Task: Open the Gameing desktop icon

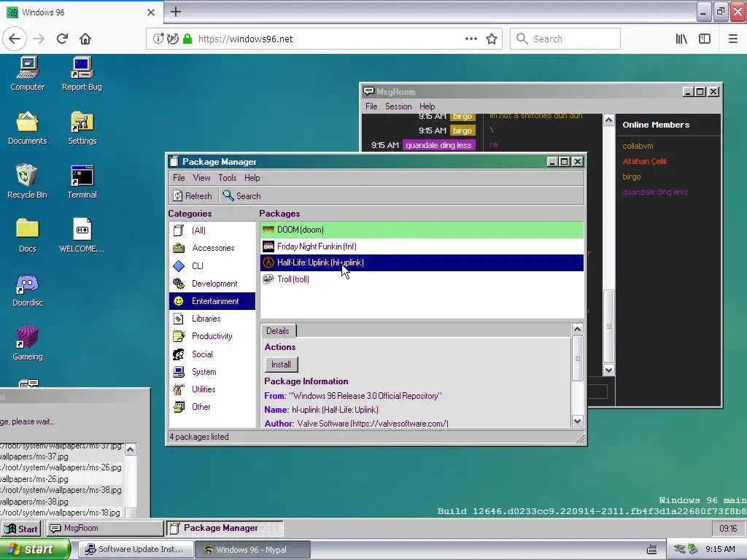Action: 28,343
